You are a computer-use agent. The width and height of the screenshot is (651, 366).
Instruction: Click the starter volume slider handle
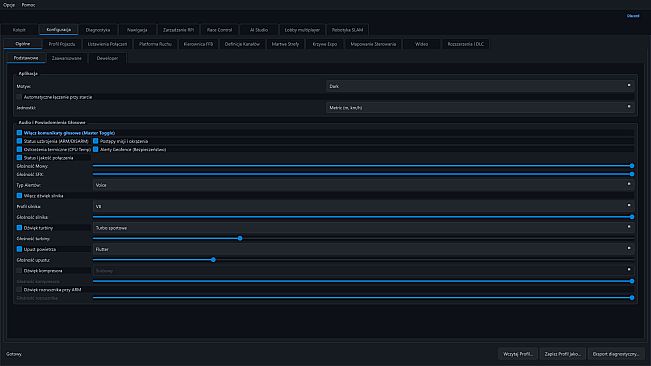(x=631, y=298)
